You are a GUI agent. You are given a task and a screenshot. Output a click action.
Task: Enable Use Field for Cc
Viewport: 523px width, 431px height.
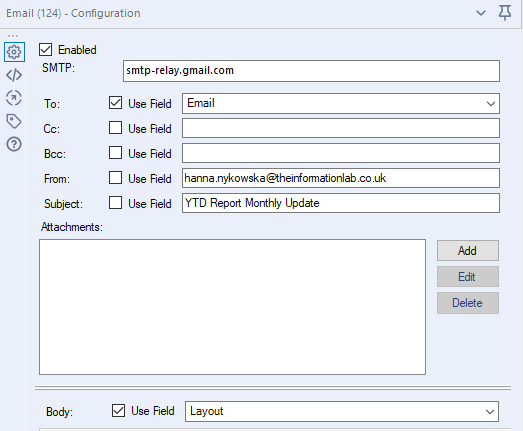point(115,128)
